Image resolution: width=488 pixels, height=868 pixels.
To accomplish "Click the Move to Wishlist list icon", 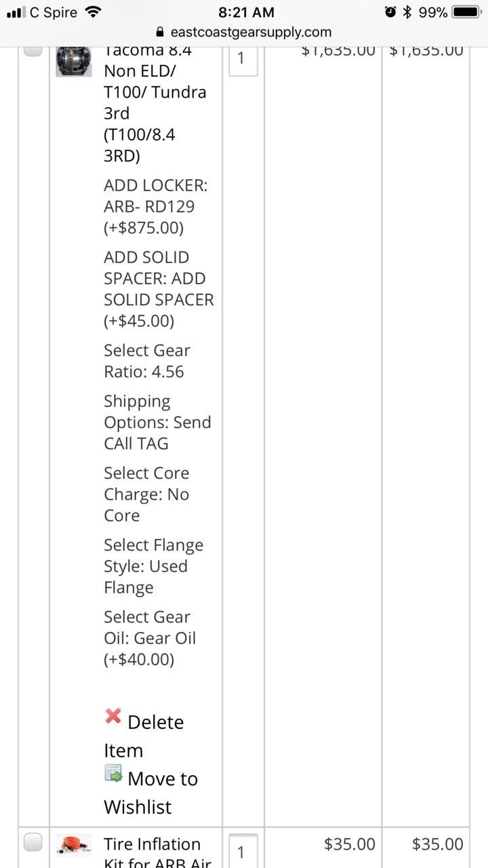I will click(113, 773).
